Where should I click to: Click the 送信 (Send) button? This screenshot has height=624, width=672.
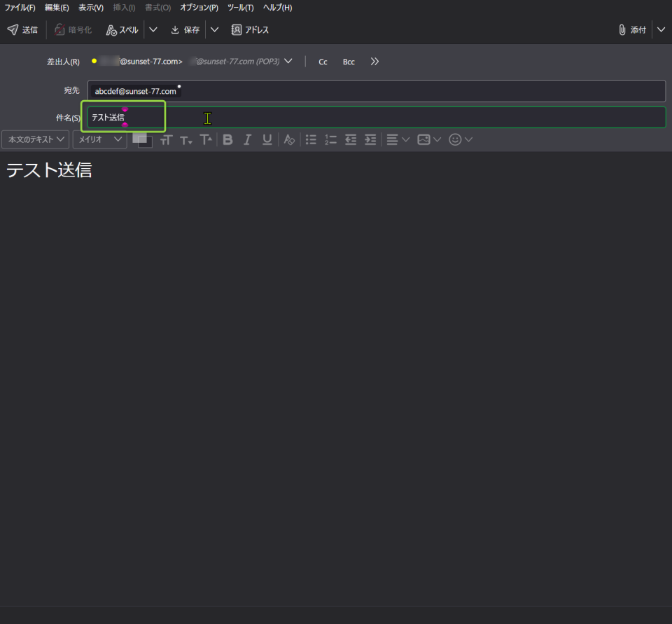[22, 30]
